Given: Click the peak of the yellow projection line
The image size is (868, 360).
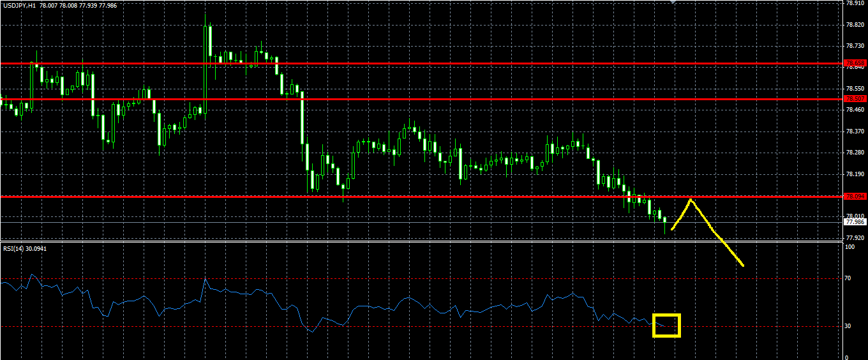Looking at the screenshot, I should coord(691,200).
